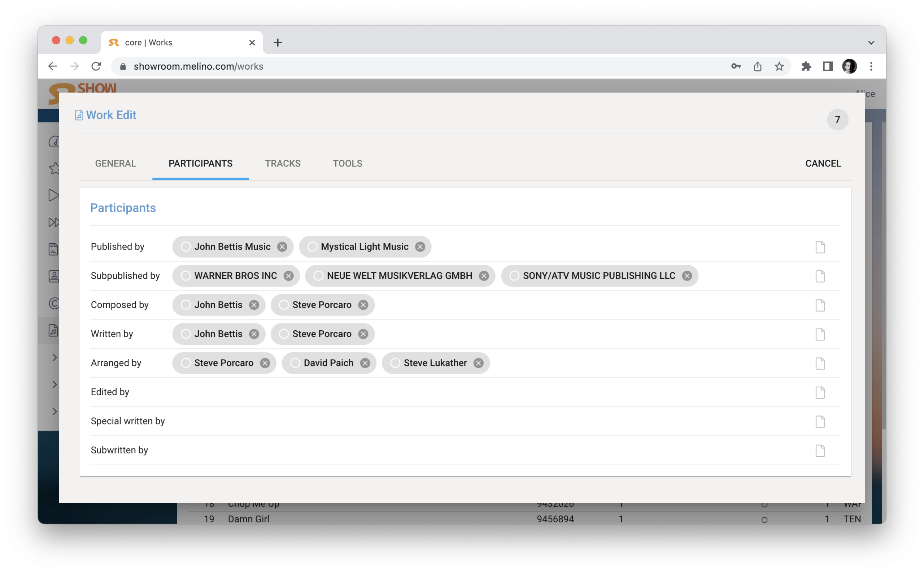Remove Steve Lukather from Arranged by
This screenshot has height=574, width=924.
pyautogui.click(x=479, y=363)
